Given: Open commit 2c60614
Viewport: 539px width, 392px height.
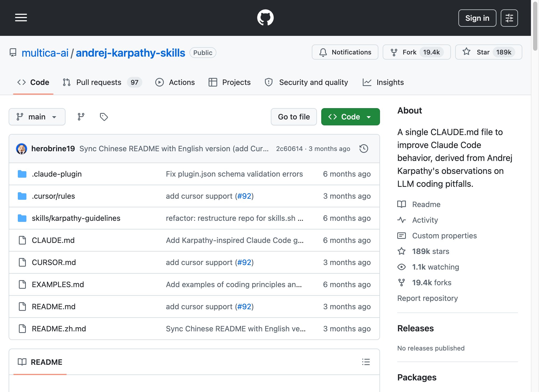Looking at the screenshot, I should click(x=289, y=149).
